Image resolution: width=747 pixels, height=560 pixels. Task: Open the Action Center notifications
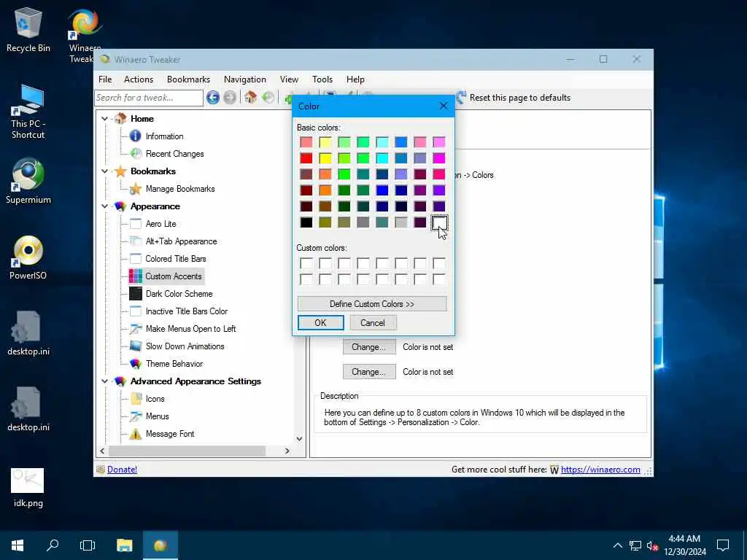[x=723, y=545]
